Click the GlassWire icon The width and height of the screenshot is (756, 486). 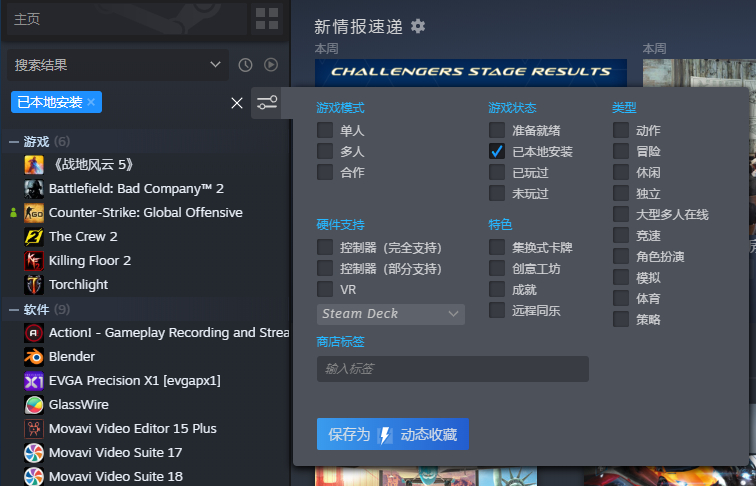pos(34,405)
